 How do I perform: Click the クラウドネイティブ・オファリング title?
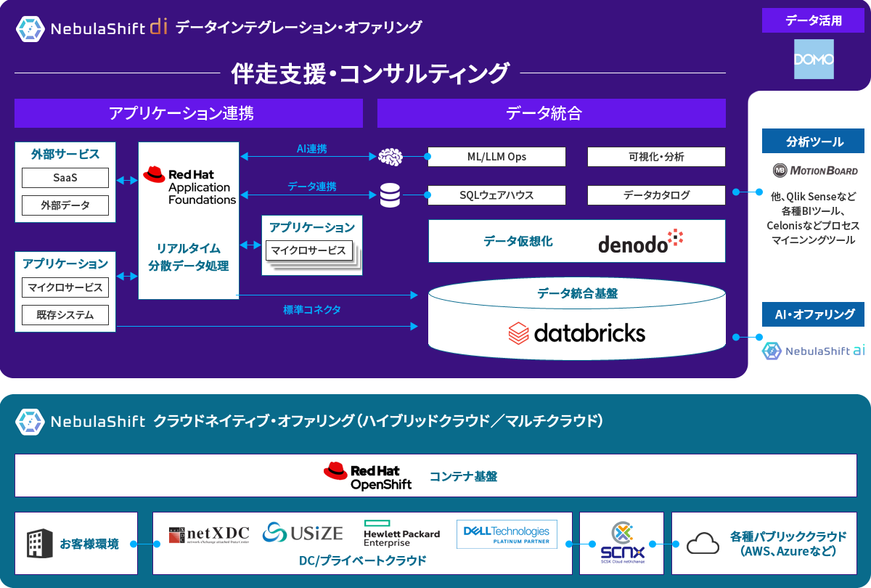pyautogui.click(x=377, y=421)
